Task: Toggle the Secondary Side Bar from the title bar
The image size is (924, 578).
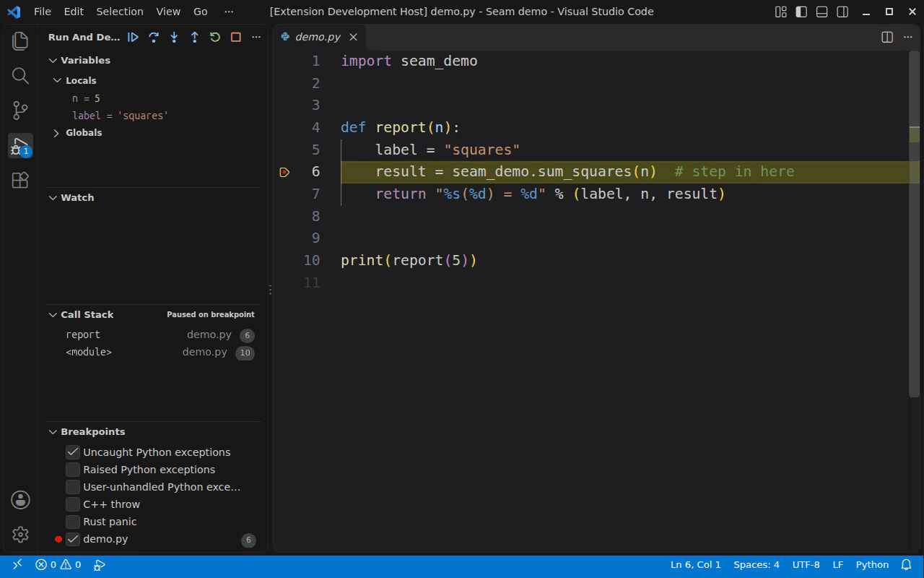Action: (842, 12)
